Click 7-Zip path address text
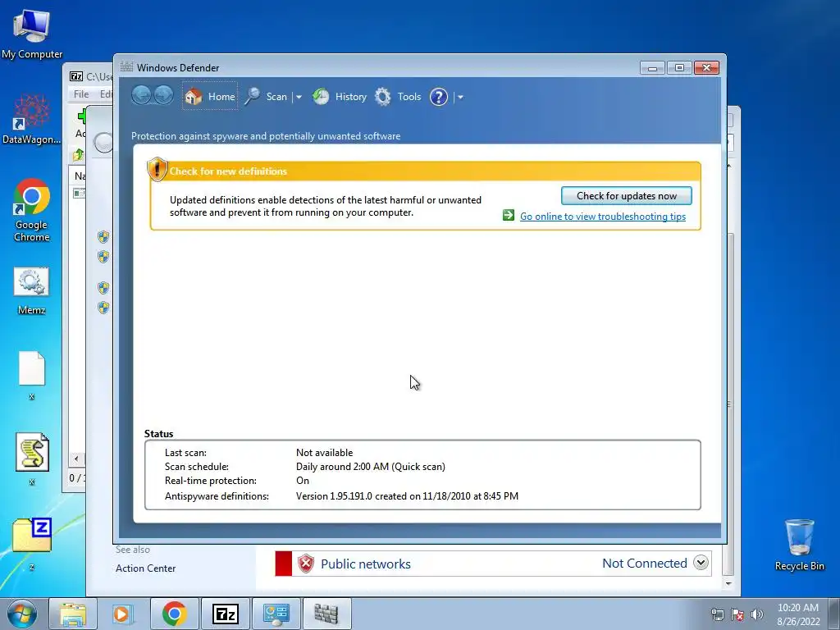 click(99, 76)
